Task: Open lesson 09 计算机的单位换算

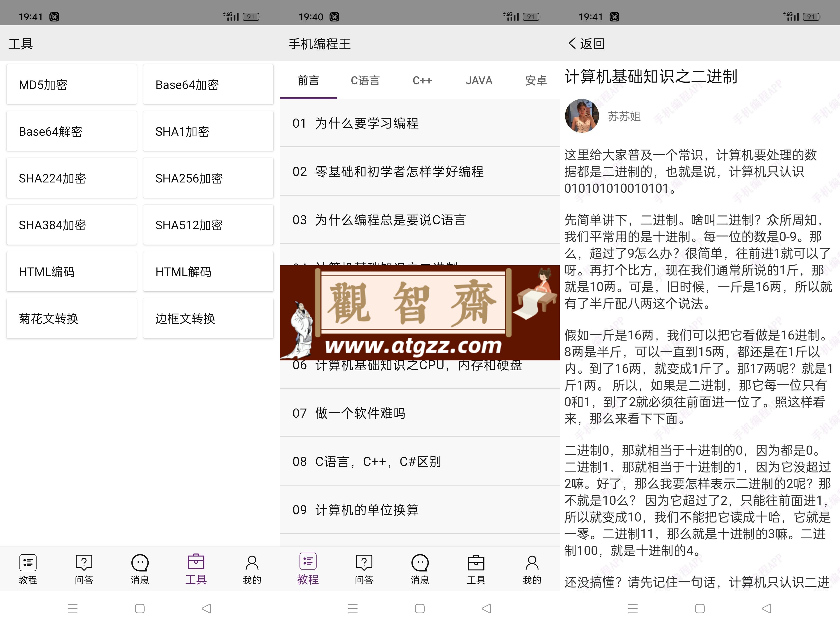Action: (420, 510)
